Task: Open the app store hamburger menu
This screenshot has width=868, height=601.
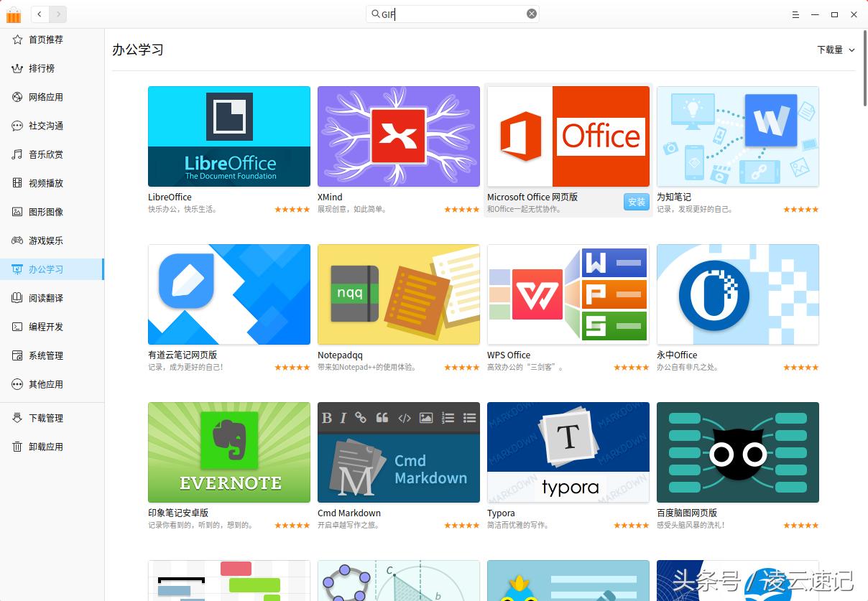Action: [x=795, y=14]
